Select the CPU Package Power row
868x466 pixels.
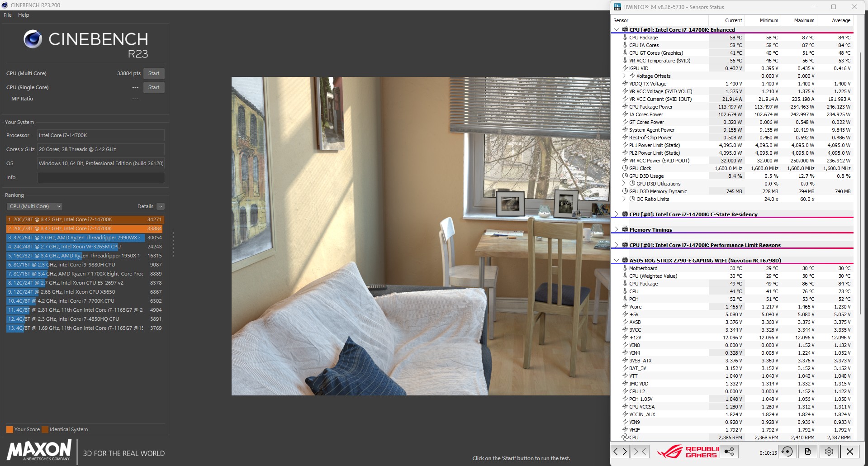pyautogui.click(x=733, y=107)
